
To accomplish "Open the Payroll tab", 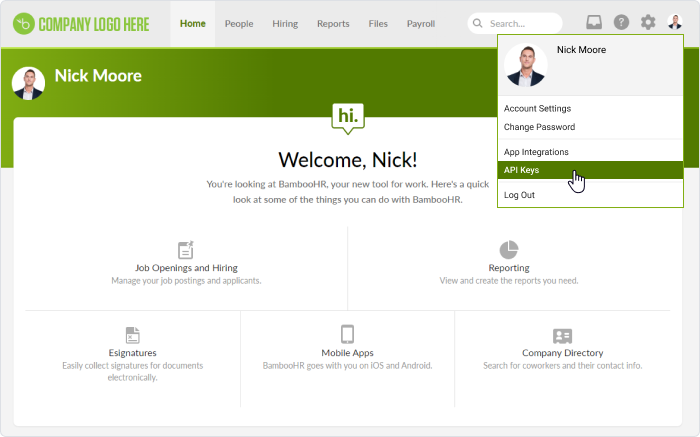I will [421, 24].
